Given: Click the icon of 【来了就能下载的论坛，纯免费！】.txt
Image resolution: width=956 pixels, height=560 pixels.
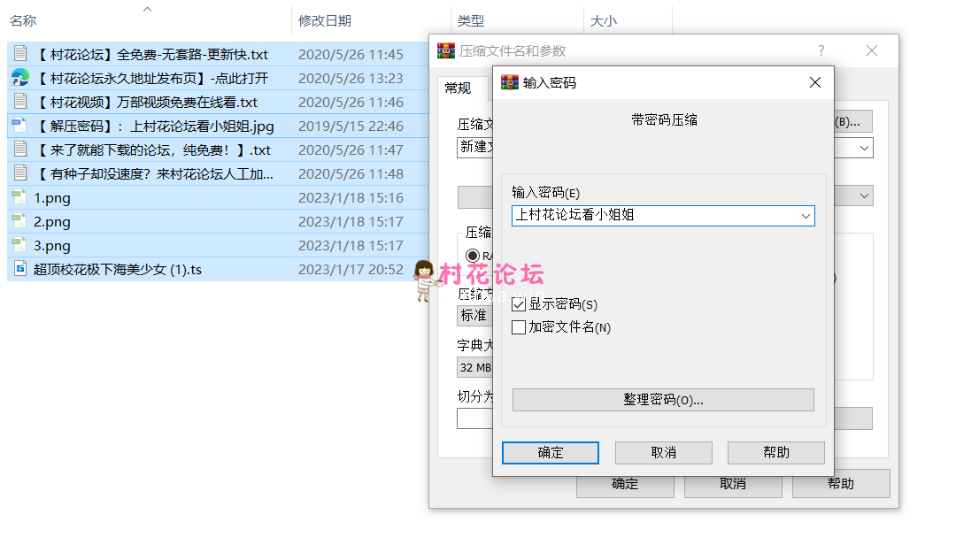Looking at the screenshot, I should click(x=20, y=150).
